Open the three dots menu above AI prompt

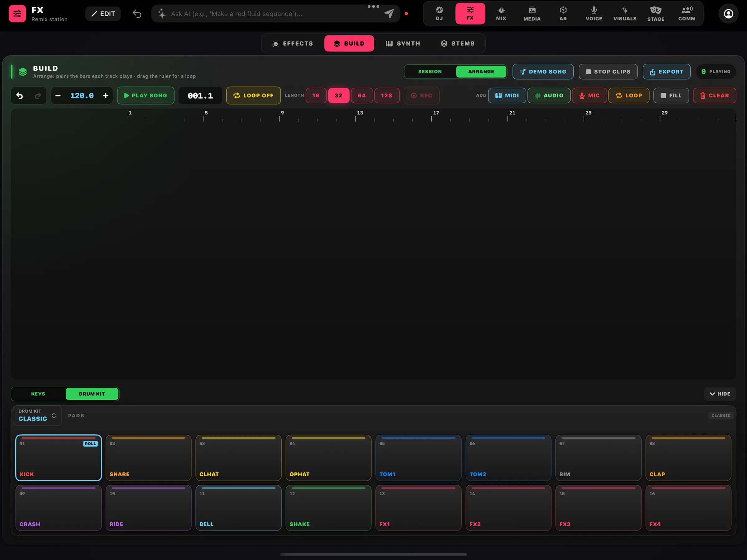pyautogui.click(x=373, y=7)
